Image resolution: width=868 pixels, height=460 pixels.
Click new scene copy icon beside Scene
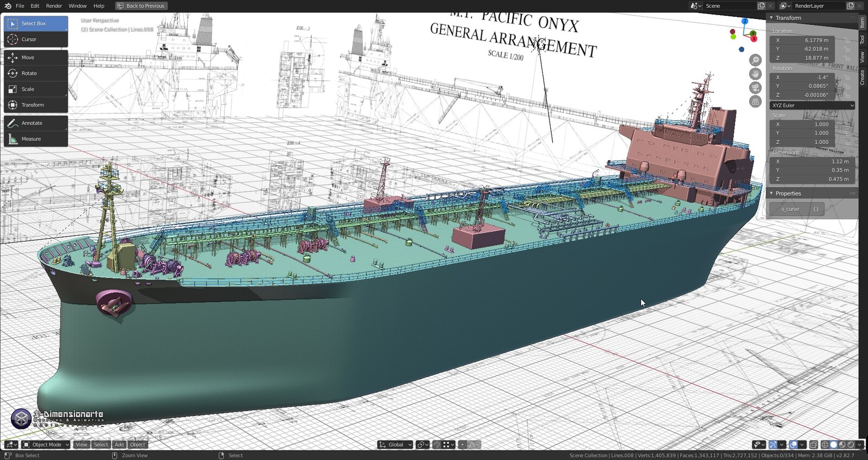pyautogui.click(x=761, y=6)
